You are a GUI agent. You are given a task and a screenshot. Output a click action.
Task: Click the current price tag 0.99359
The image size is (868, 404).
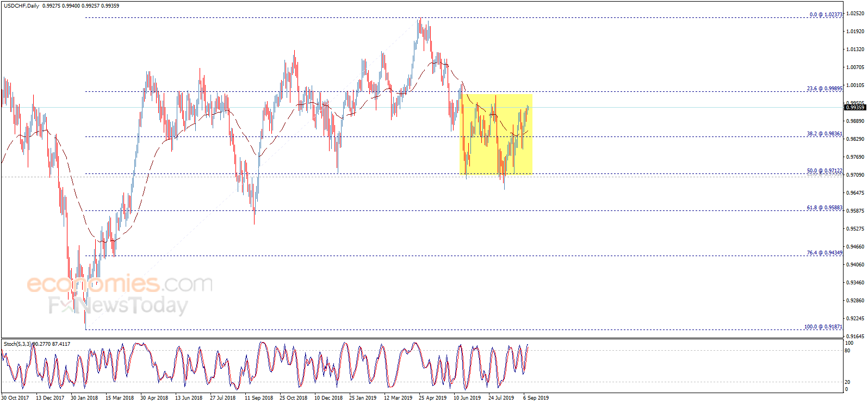coord(855,108)
